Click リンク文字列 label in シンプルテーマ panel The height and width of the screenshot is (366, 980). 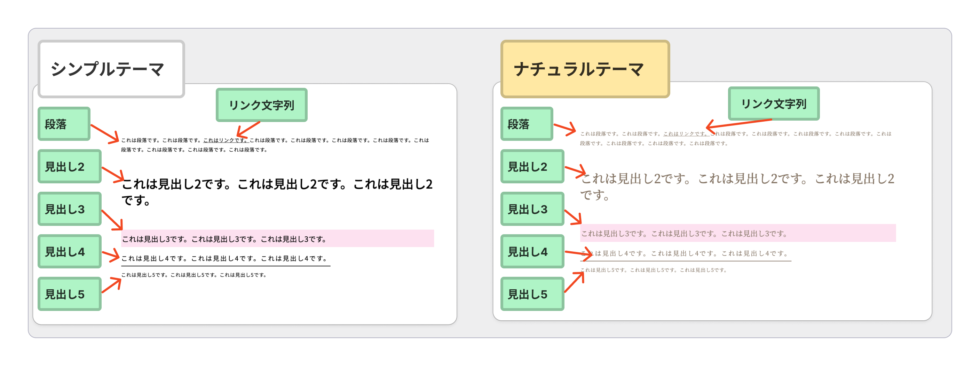point(261,105)
